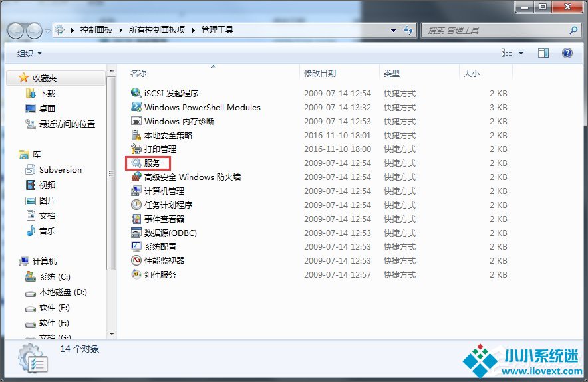This screenshot has height=382, width=588.
Task: Expand the arrow before 控制面板 in address bar
Action: point(72,30)
